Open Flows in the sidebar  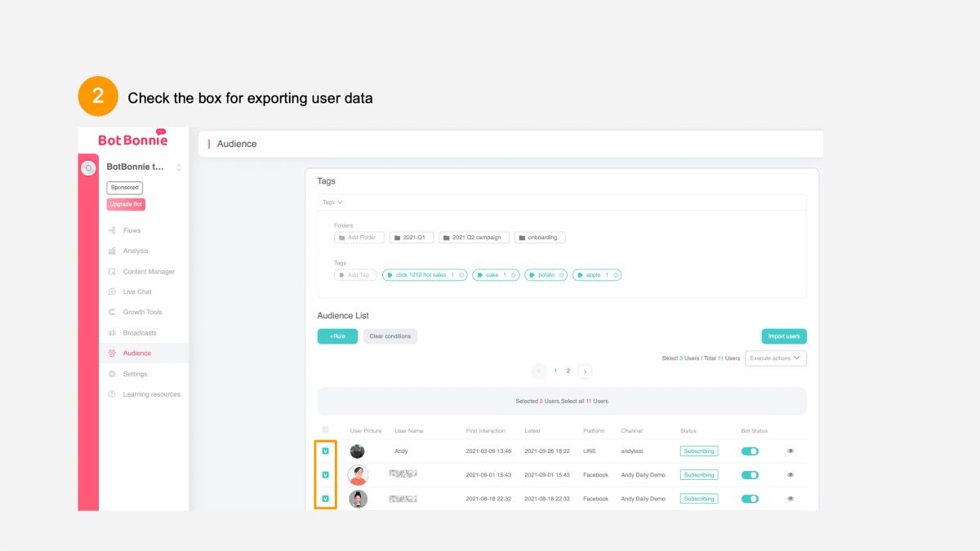(131, 231)
